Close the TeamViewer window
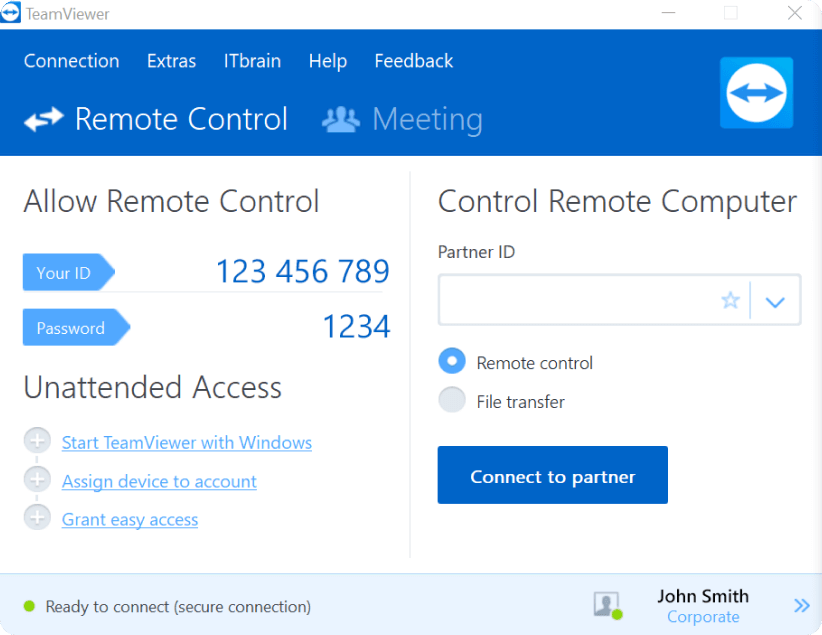The width and height of the screenshot is (822, 635). pos(795,13)
